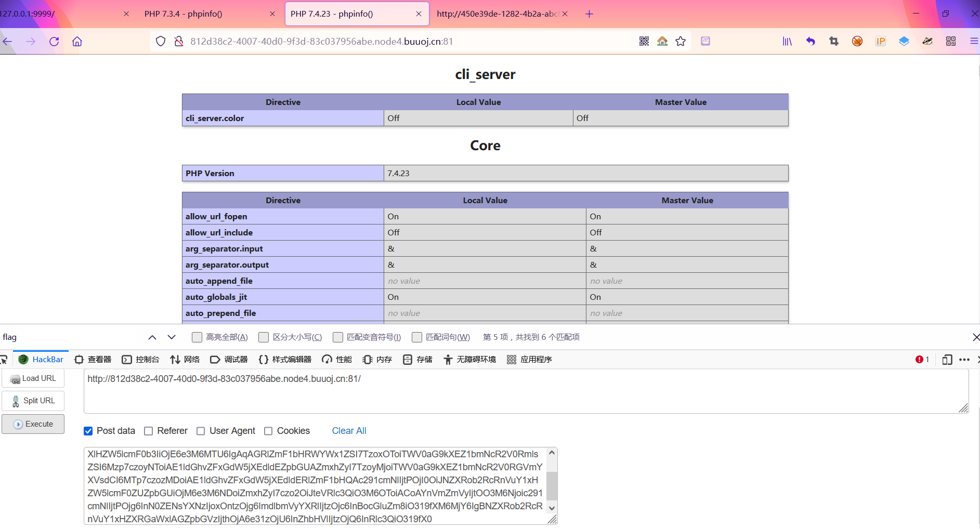Image resolution: width=980 pixels, height=529 pixels.
Task: Open the Firefox application menu
Action: (x=974, y=42)
